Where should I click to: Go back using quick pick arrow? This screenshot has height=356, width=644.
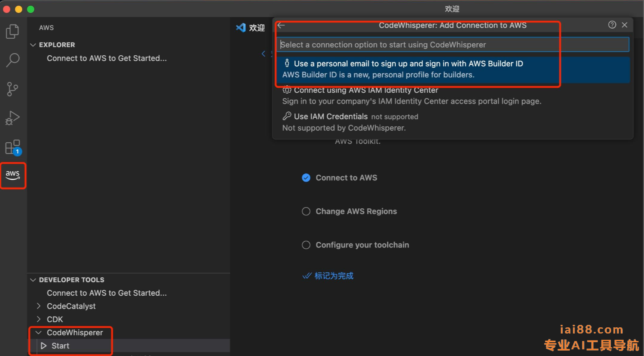pyautogui.click(x=281, y=25)
